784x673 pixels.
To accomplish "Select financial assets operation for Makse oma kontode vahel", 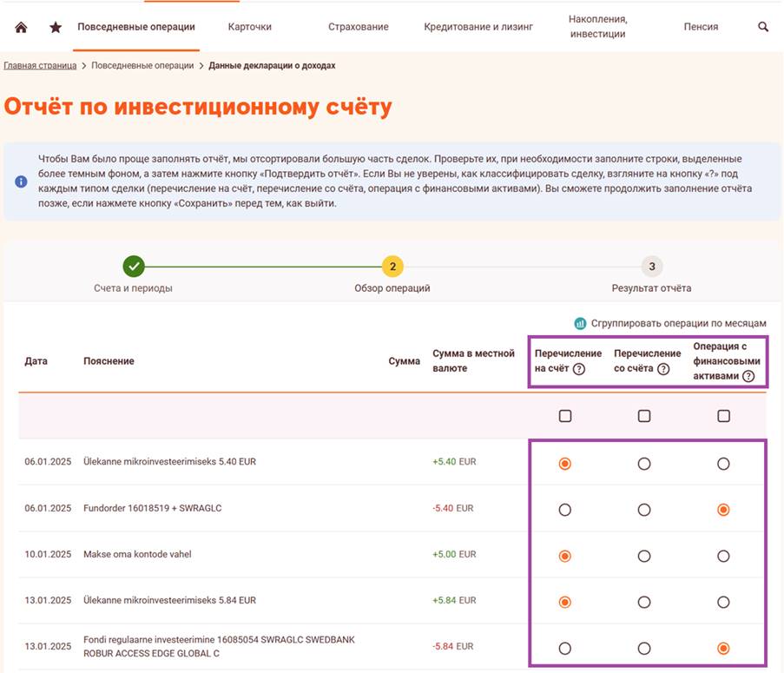I will click(723, 556).
